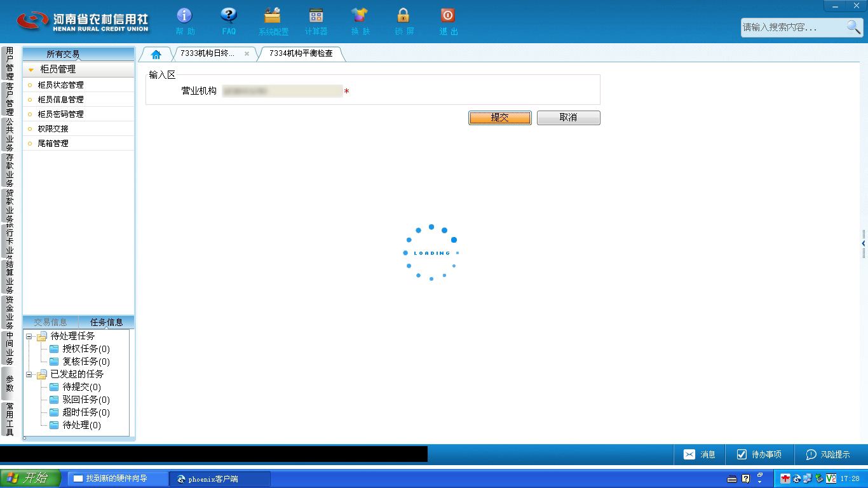Viewport: 868px width, 488px height.
Task: Open 柜员密码管理
Action: coord(79,114)
